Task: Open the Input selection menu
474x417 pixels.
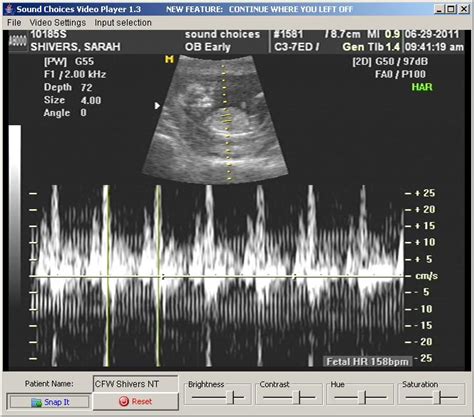Action: pos(123,23)
